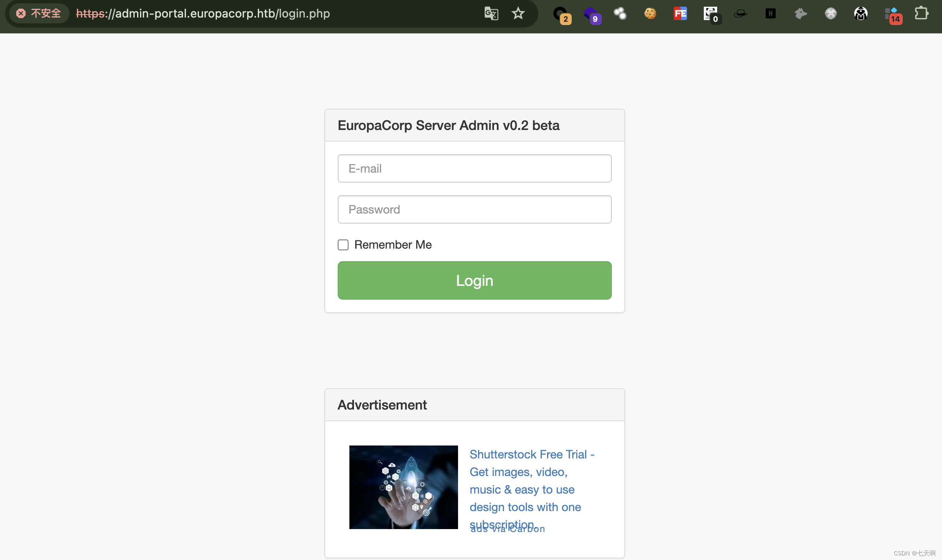
Task: Open the Shutterstock Free Trial ad link
Action: pos(532,489)
